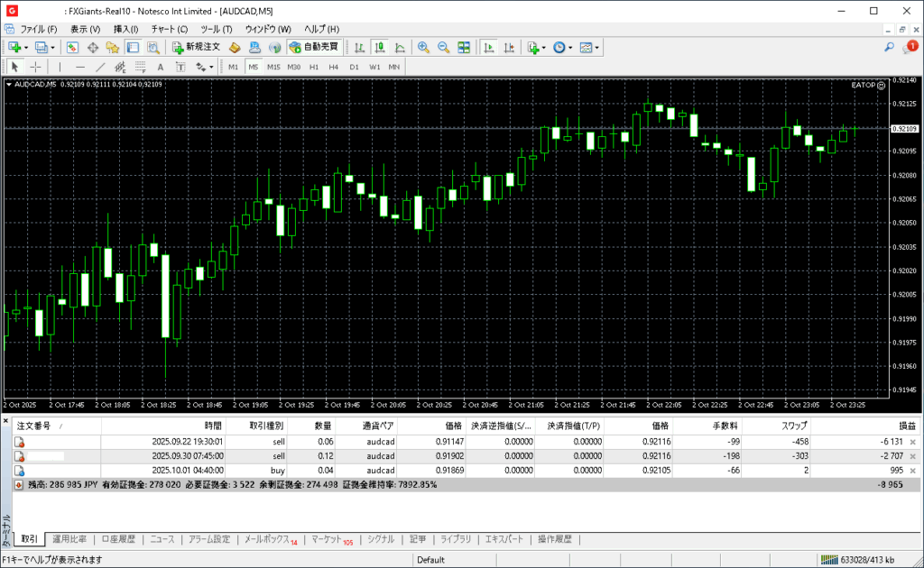924x568 pixels.
Task: Click the zoom out magnifier icon
Action: tap(443, 47)
